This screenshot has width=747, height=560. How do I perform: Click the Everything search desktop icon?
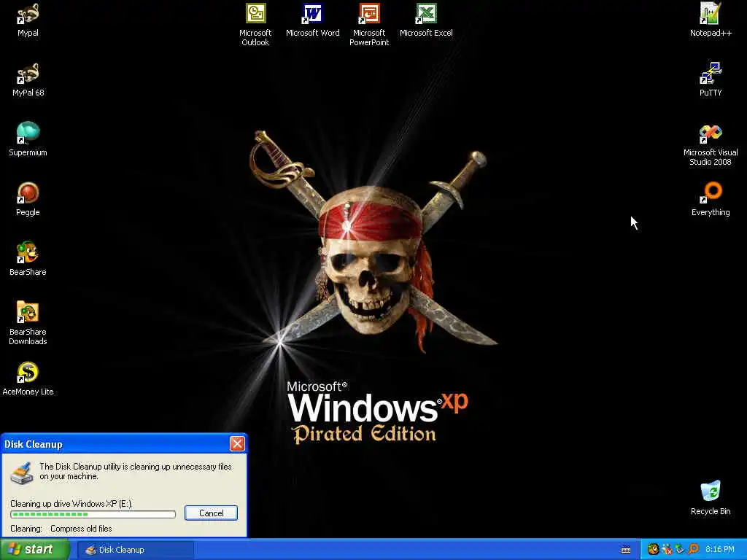(711, 200)
